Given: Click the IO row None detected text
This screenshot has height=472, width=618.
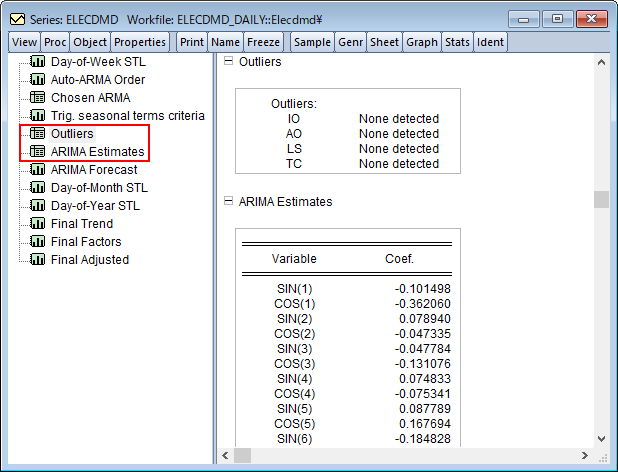Looking at the screenshot, I should [x=399, y=119].
